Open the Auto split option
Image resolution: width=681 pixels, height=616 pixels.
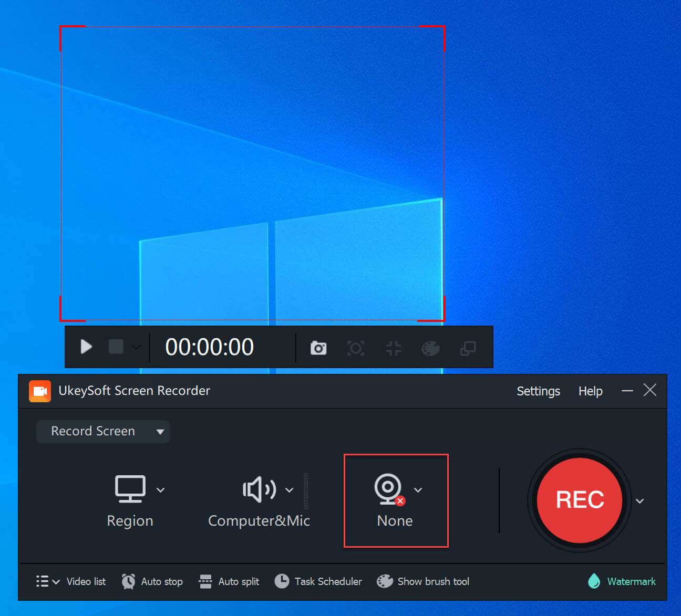coord(239,581)
